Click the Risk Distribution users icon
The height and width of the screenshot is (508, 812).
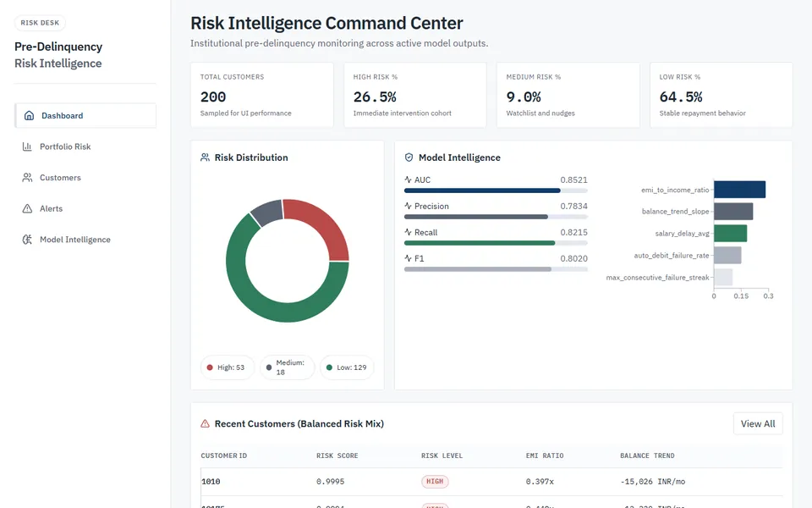[205, 157]
